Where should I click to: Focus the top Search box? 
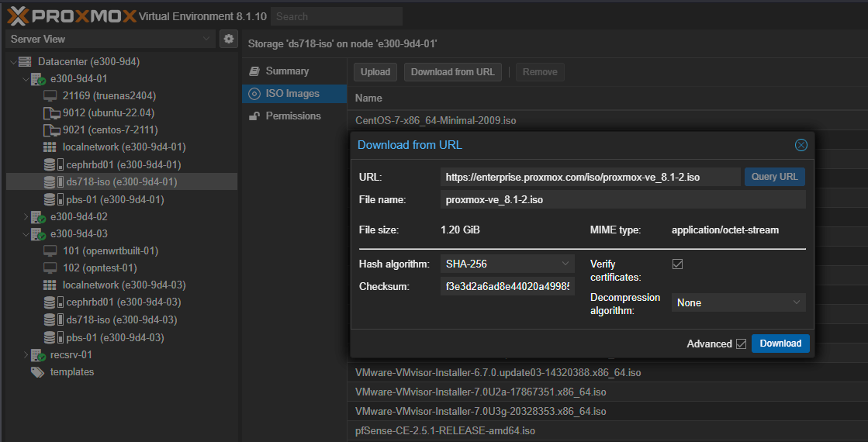pos(337,16)
